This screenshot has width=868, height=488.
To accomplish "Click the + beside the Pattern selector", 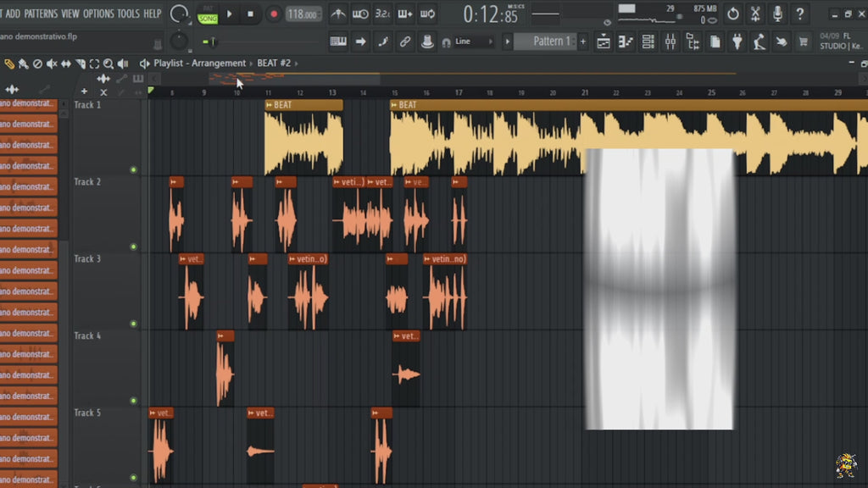I will point(581,40).
